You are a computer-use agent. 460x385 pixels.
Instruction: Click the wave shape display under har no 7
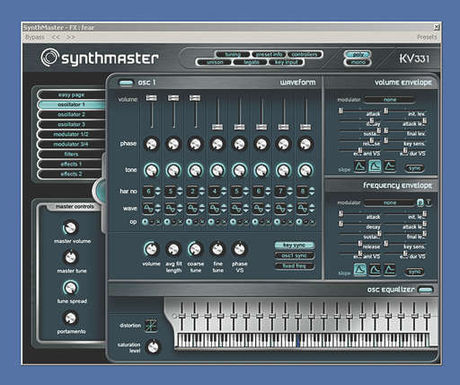click(280, 208)
